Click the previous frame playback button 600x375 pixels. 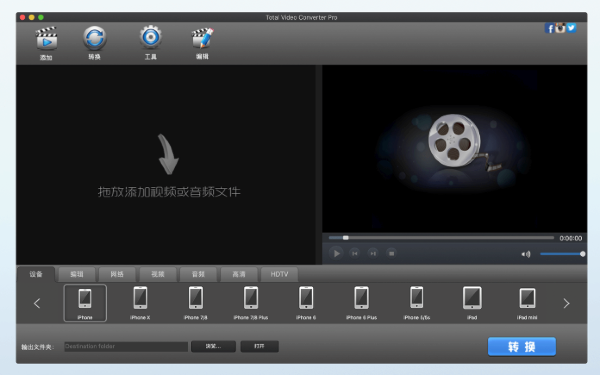(x=355, y=253)
